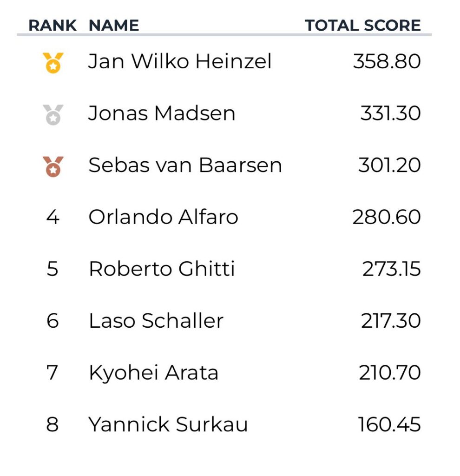Click Orlando Alfaro's name

pos(163,217)
